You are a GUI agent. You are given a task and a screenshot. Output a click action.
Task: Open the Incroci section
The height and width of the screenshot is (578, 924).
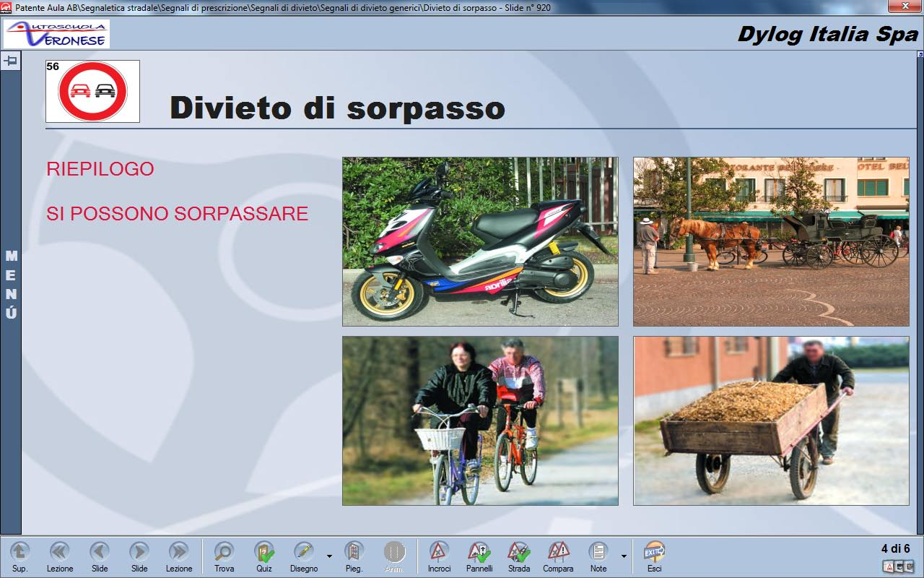click(439, 556)
